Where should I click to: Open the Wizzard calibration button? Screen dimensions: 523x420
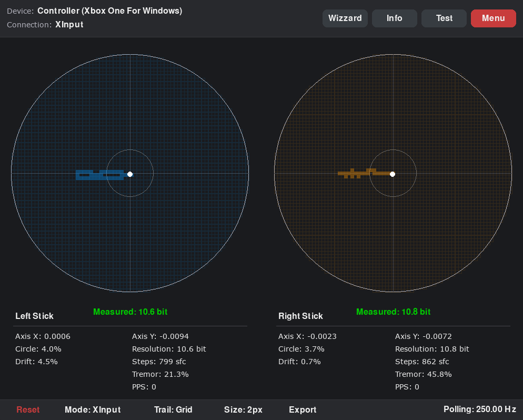(345, 18)
